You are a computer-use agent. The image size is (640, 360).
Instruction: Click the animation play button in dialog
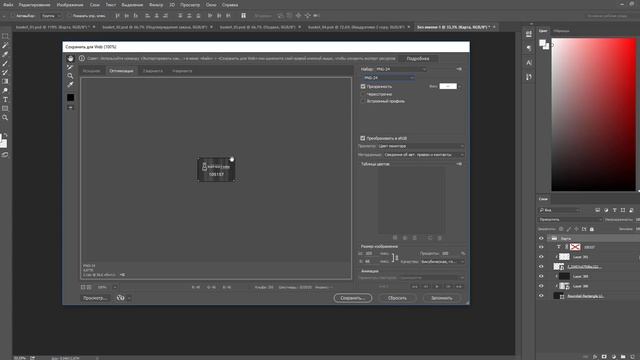coord(437,287)
